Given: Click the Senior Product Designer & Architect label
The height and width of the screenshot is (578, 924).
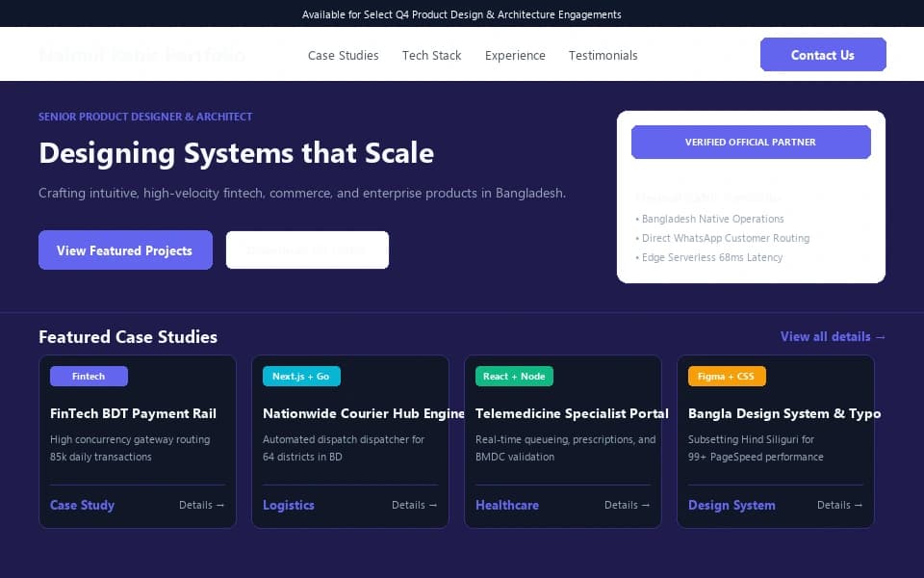Looking at the screenshot, I should click(145, 117).
